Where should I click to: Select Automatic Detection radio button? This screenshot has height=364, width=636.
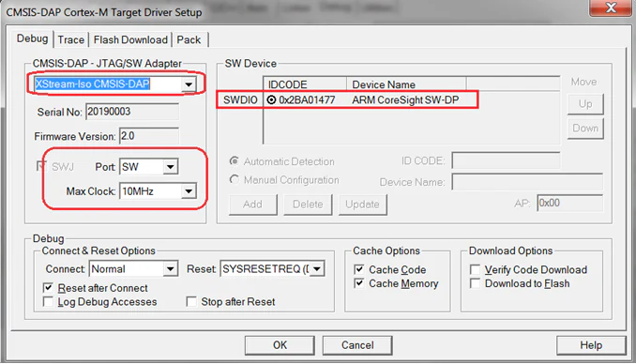pos(235,161)
